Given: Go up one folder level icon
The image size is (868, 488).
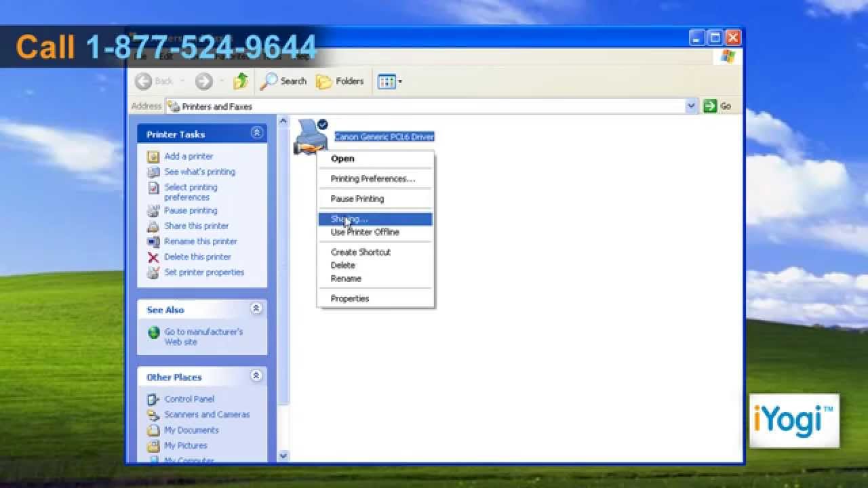Looking at the screenshot, I should 241,81.
